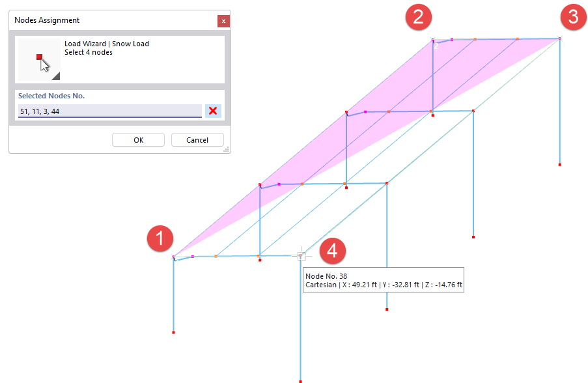Image resolution: width=588 pixels, height=383 pixels.
Task: Click the Cartesian coordinates tooltip line
Action: click(x=384, y=285)
